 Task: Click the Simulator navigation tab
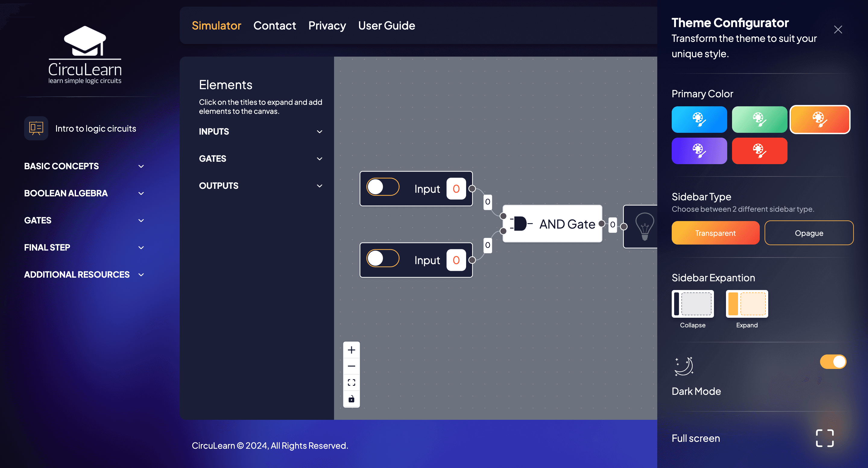[216, 25]
